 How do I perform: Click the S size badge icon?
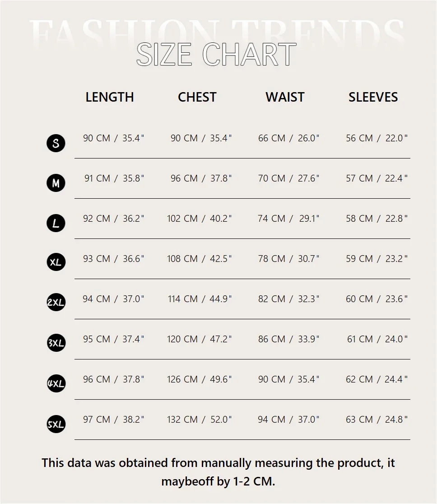click(x=56, y=143)
